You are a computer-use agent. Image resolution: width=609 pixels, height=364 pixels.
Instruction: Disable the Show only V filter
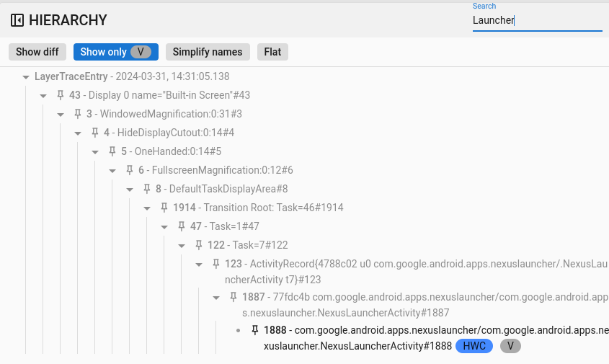point(115,52)
